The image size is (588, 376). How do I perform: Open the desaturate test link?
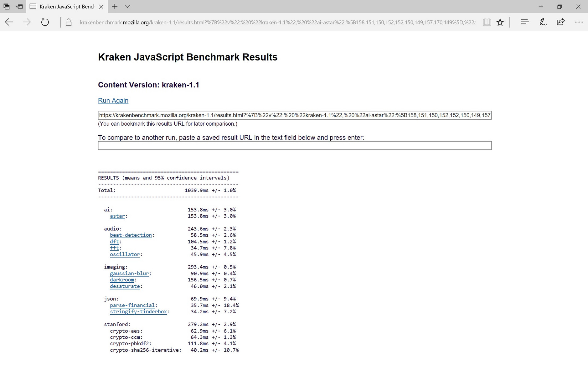coord(125,286)
